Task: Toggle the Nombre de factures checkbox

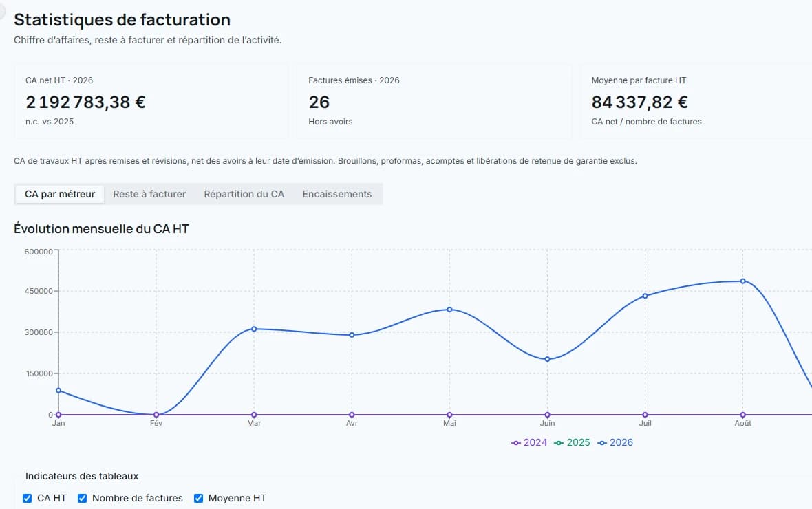Action: tap(82, 498)
